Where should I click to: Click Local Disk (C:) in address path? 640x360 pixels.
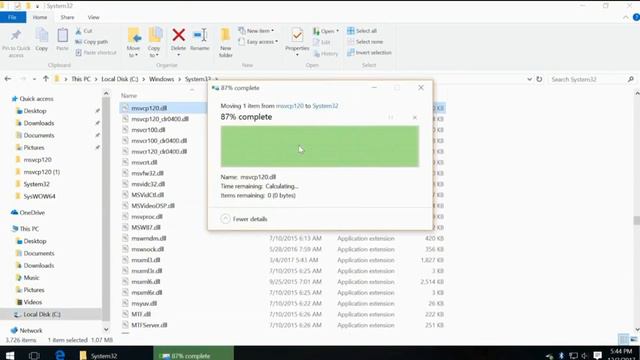pos(120,79)
